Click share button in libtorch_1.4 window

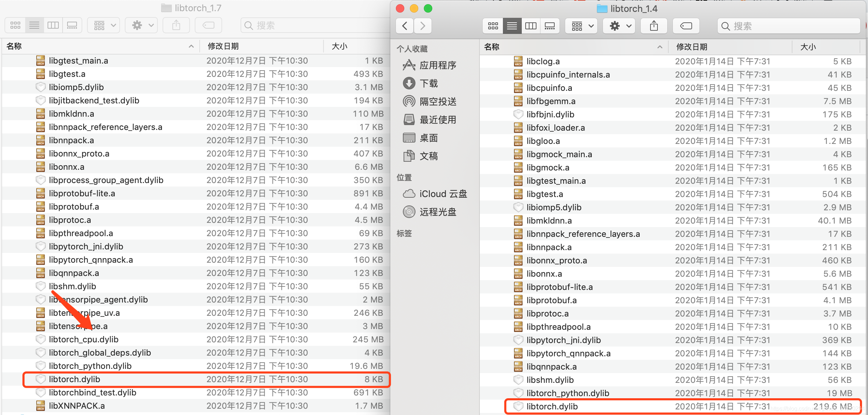[654, 26]
